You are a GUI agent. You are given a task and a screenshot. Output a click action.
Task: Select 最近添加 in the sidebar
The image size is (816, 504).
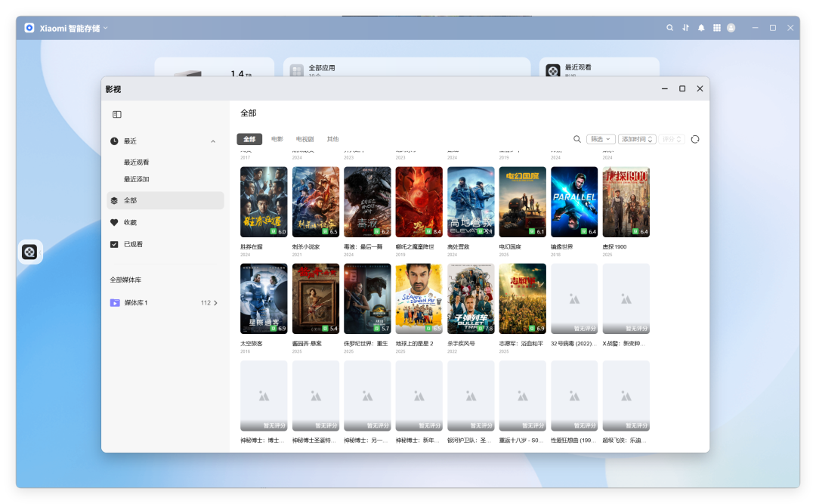[x=136, y=178]
